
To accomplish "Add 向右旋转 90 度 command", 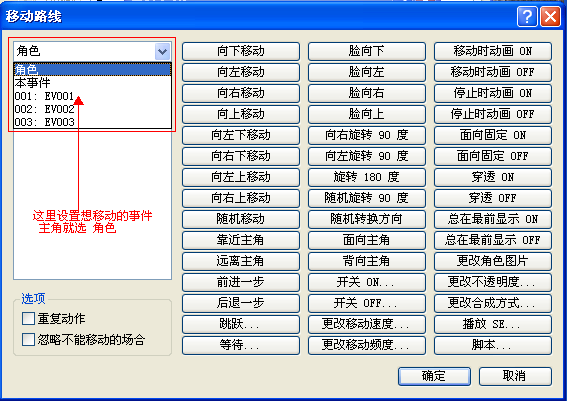I will pyautogui.click(x=367, y=135).
